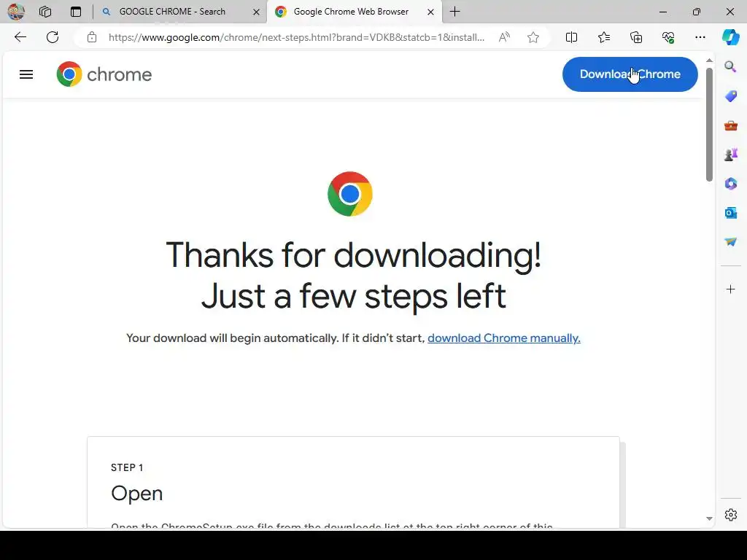
Task: Open a new tab
Action: pyautogui.click(x=455, y=12)
